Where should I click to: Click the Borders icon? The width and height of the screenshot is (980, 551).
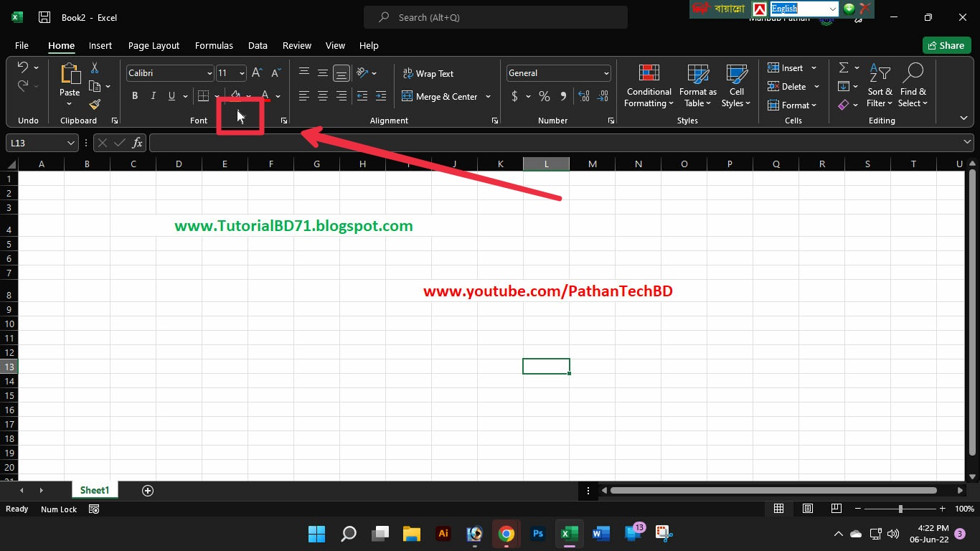[203, 96]
